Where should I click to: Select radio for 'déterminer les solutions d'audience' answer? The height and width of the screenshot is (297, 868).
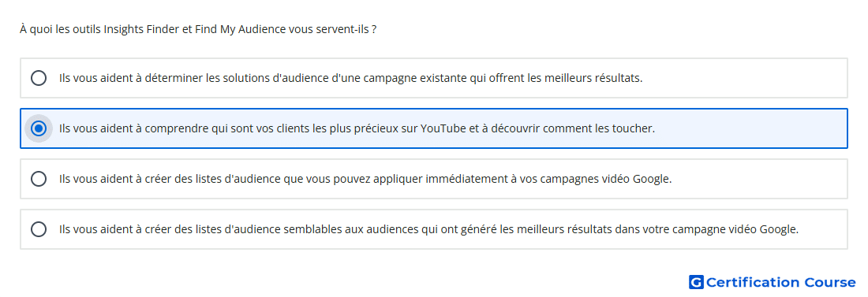pyautogui.click(x=39, y=78)
